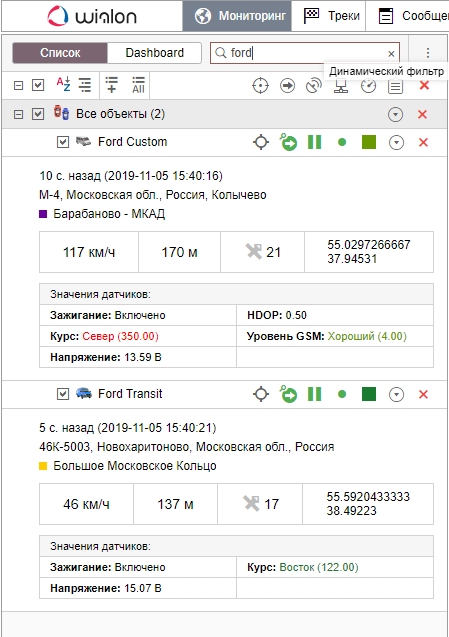Viewport: 449px width, 637px height.
Task: Click the header track-on-map target icon
Action: (260, 86)
